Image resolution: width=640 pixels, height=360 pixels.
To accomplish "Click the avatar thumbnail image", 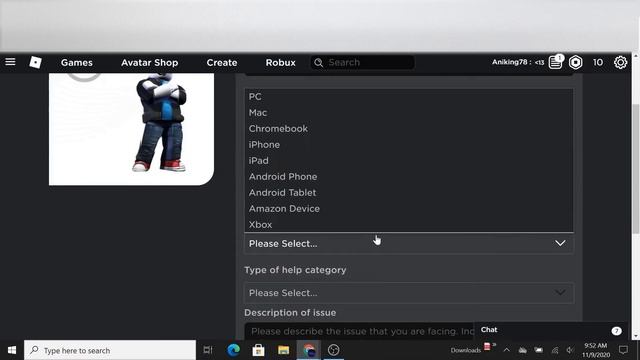I will coord(131,129).
